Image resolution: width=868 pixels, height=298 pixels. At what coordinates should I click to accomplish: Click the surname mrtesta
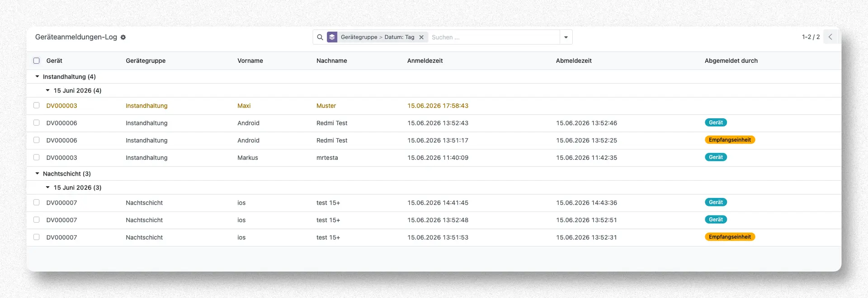pyautogui.click(x=327, y=158)
